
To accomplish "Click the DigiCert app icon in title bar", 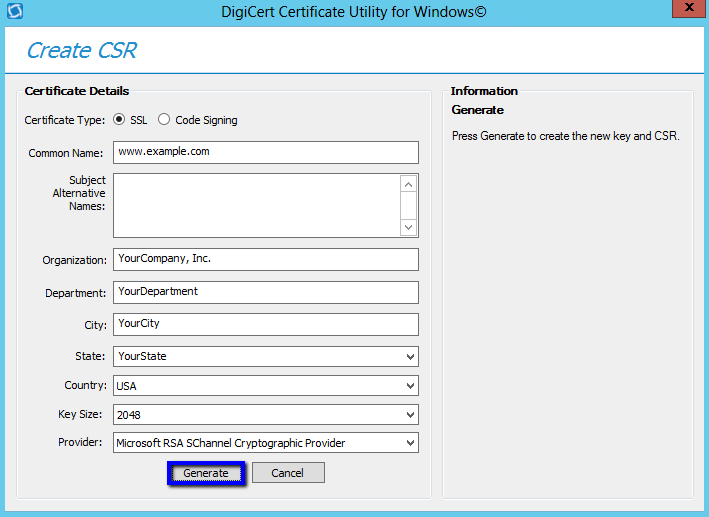I will (x=14, y=12).
